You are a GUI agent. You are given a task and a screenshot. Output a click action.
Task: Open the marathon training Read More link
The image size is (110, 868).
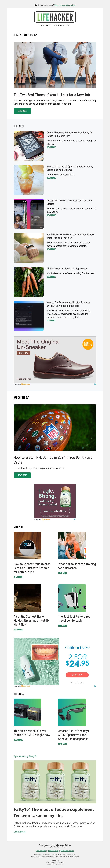tap(63, 573)
